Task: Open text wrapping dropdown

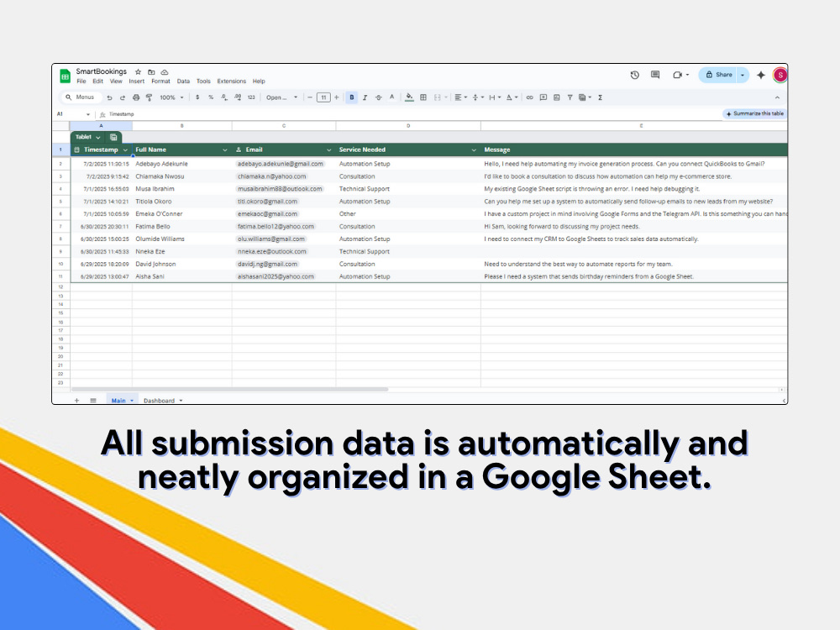Action: coord(495,97)
